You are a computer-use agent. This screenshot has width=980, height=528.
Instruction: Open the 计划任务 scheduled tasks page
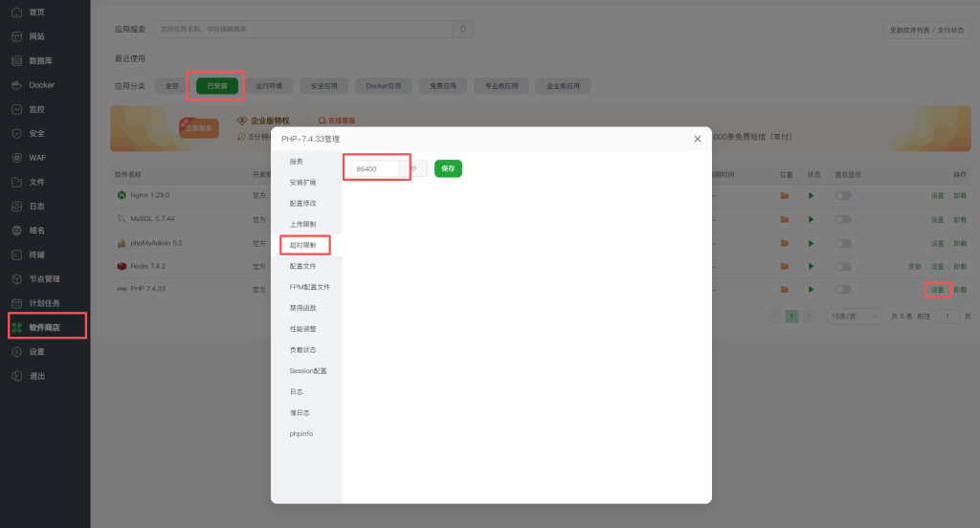[x=44, y=303]
